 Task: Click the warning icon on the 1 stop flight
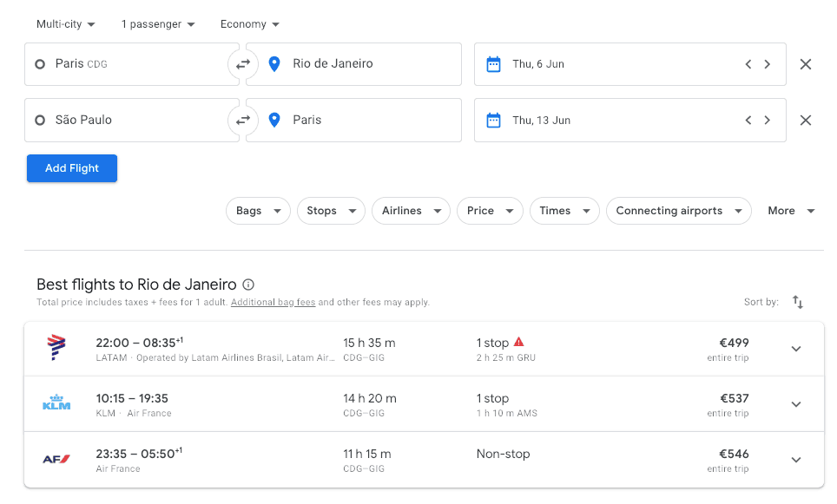point(519,342)
